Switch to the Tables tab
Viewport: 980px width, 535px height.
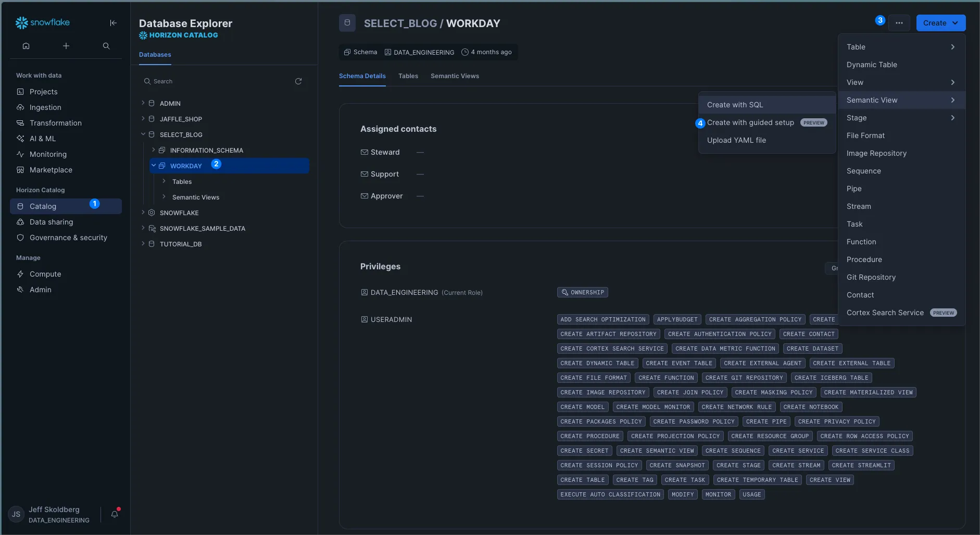[x=408, y=76]
